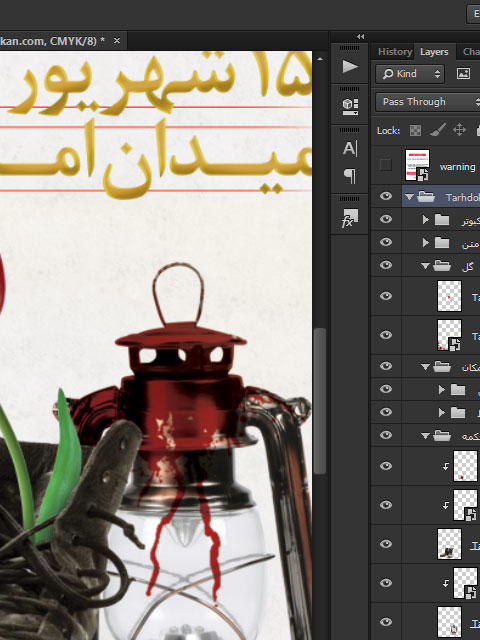The width and height of the screenshot is (480, 640).
Task: Expand the کبوتر group
Action: (426, 220)
